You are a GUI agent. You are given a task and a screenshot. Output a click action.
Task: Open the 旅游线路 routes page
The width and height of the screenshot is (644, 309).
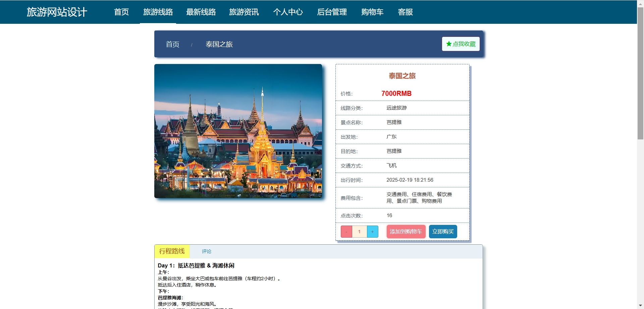click(158, 12)
